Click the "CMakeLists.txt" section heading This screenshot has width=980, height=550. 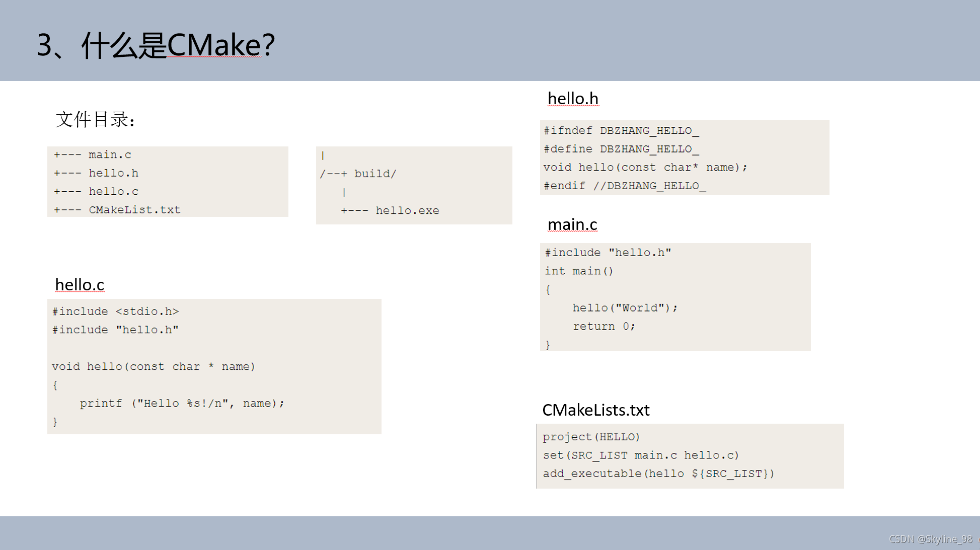coord(596,410)
